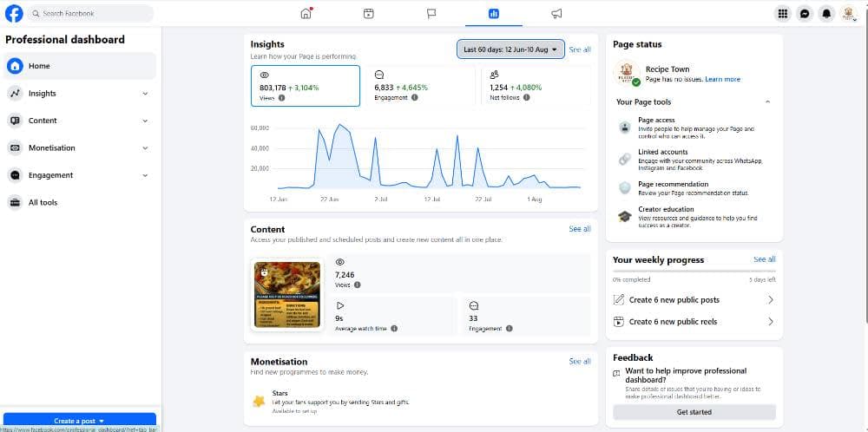The image size is (868, 432).
Task: Open the Ad Centre megaphone icon
Action: 556,14
